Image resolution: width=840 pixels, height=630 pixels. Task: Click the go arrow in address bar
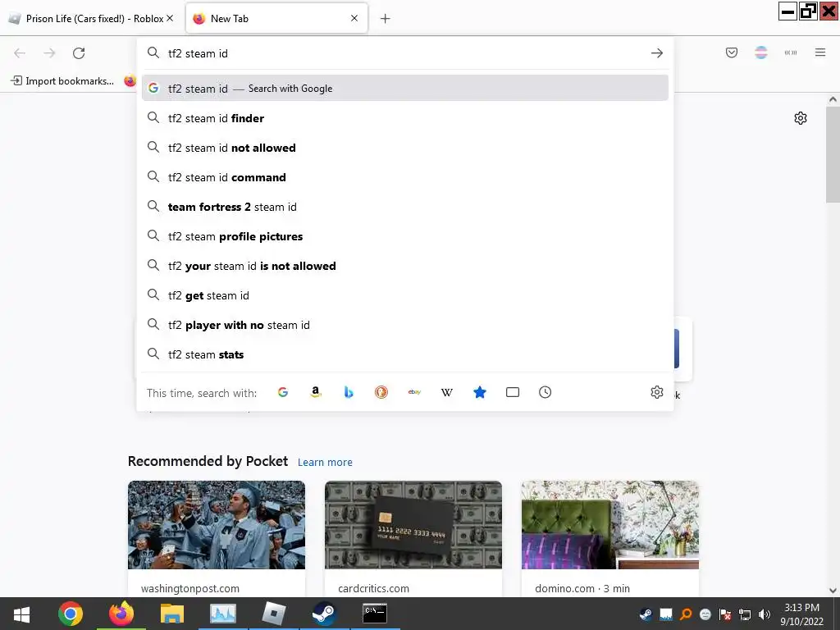tap(657, 53)
